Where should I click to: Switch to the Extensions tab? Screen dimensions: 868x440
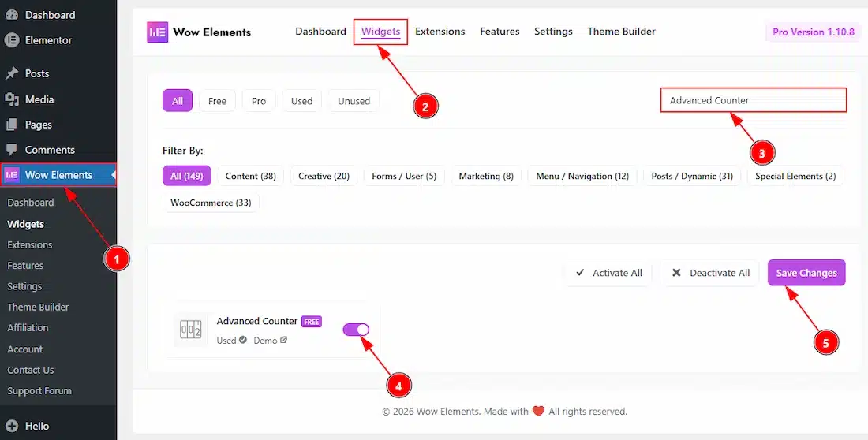point(440,32)
